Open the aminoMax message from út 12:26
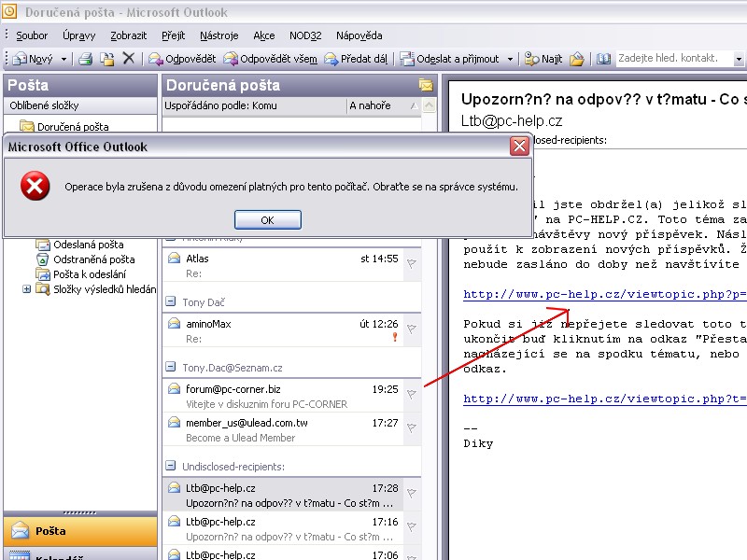Image resolution: width=747 pixels, height=560 pixels. [285, 331]
